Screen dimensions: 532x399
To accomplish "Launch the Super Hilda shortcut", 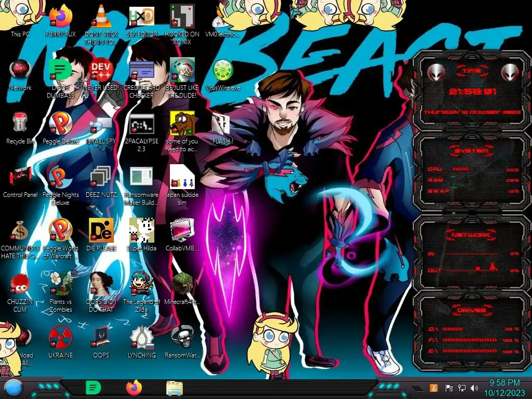I will tap(142, 235).
